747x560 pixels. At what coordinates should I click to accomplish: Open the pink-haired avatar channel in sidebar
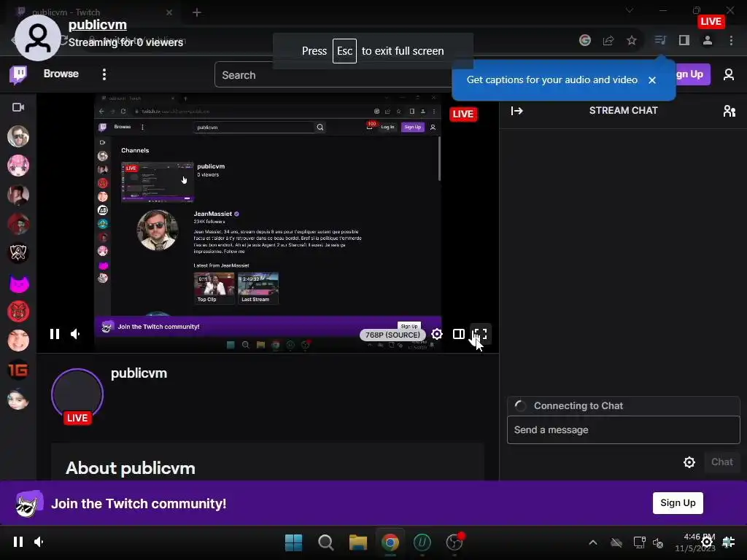click(18, 166)
